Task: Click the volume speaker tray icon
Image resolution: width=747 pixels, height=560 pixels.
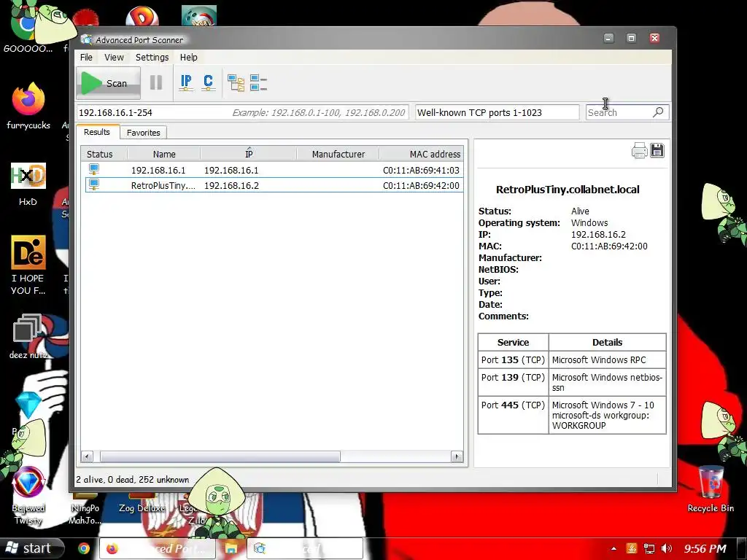Action: (667, 548)
